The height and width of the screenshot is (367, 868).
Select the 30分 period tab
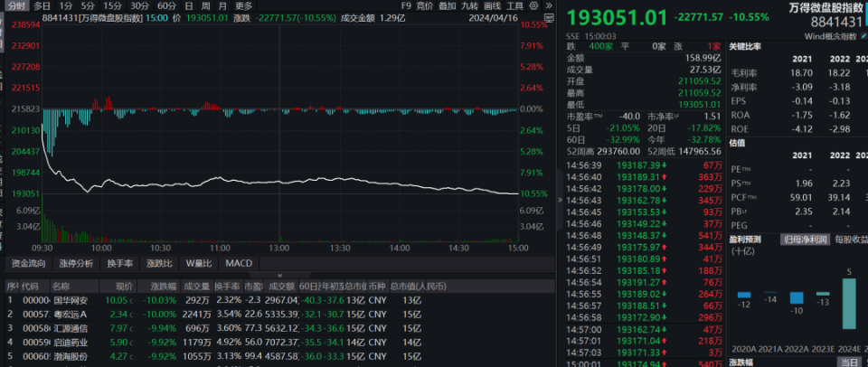click(x=139, y=6)
